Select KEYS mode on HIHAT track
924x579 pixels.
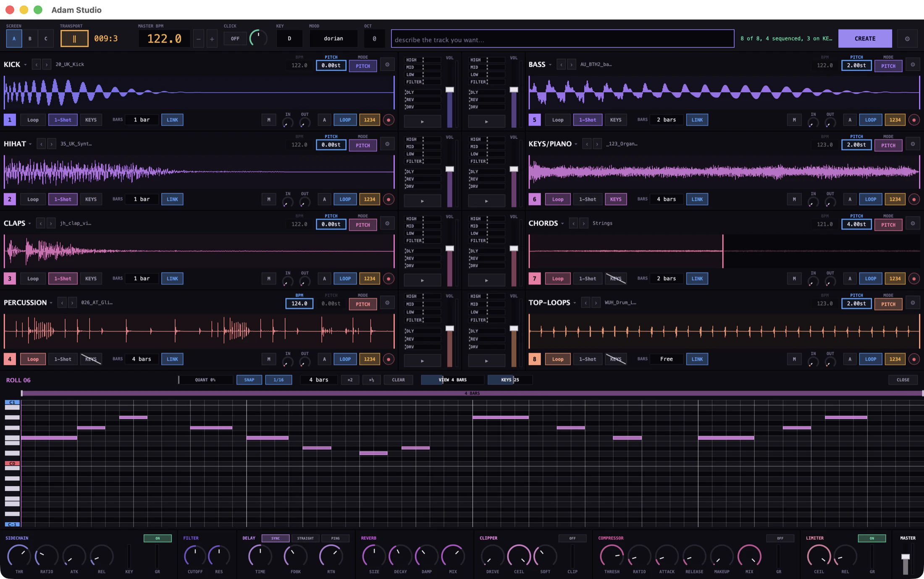[x=91, y=199]
